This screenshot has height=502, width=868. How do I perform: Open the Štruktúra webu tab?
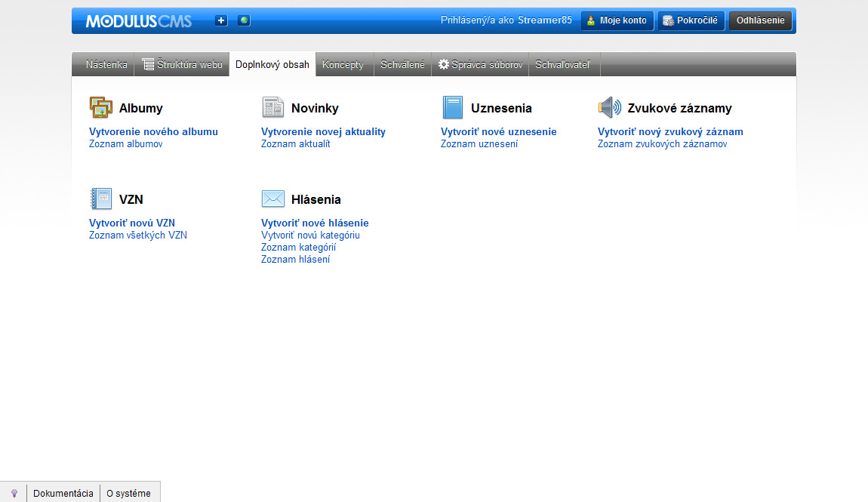[x=182, y=65]
